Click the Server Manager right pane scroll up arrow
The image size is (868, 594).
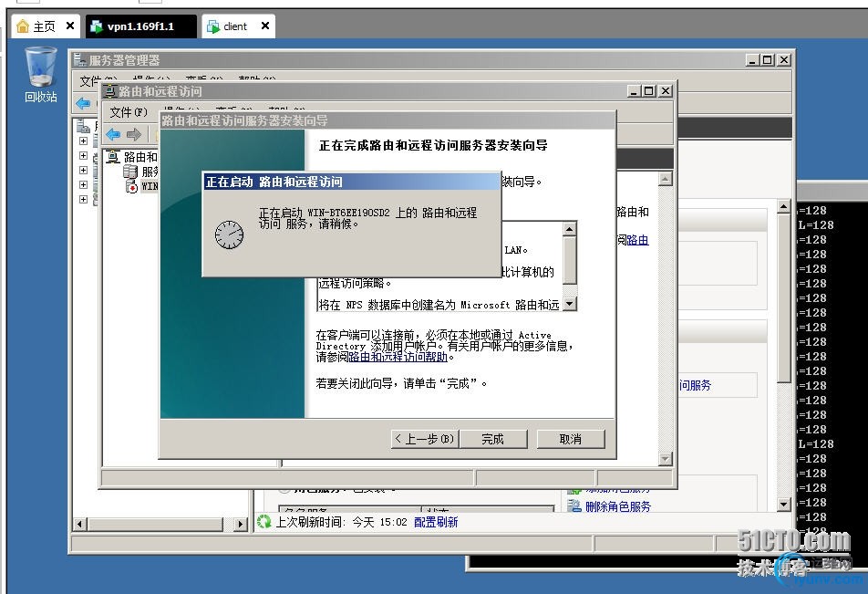783,207
